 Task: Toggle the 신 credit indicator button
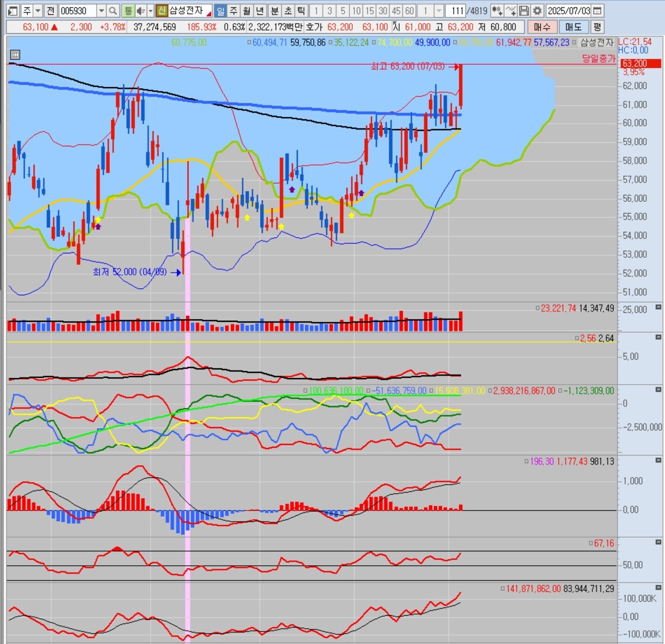coord(161,11)
